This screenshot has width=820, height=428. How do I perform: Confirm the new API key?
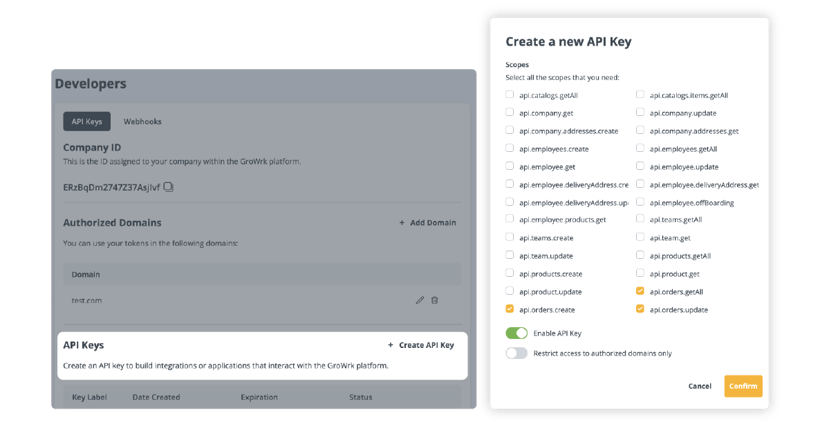click(743, 386)
